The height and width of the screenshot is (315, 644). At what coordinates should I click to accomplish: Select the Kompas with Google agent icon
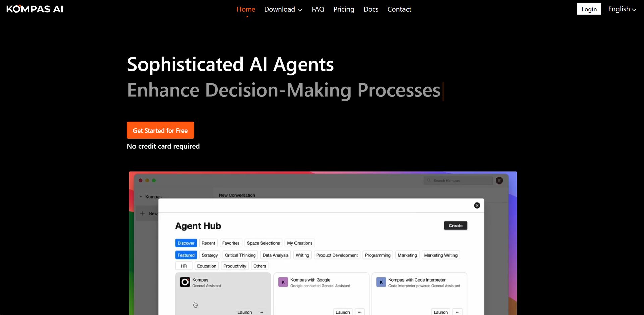pos(283,282)
